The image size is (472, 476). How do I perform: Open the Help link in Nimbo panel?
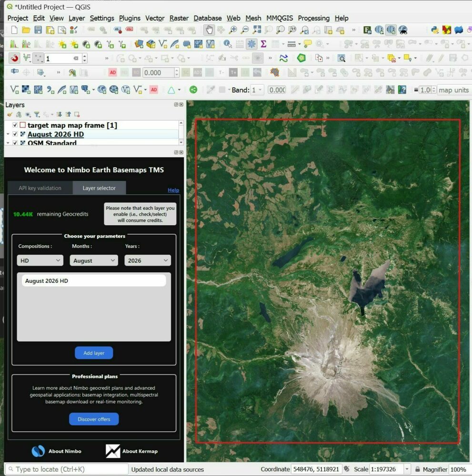pos(173,190)
